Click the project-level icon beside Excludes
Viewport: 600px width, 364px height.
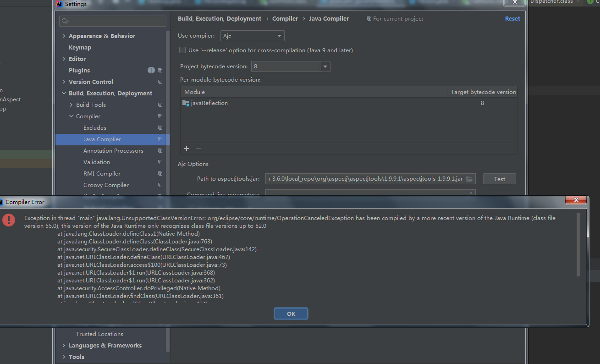(160, 128)
